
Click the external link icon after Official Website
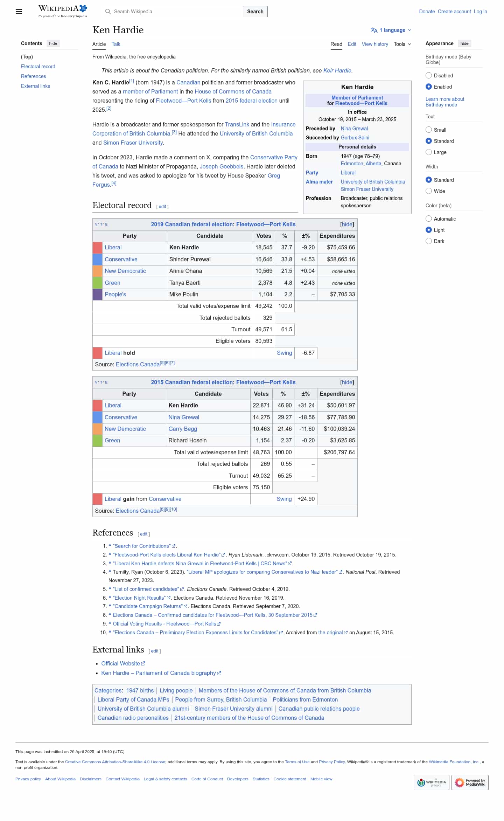coord(143,663)
